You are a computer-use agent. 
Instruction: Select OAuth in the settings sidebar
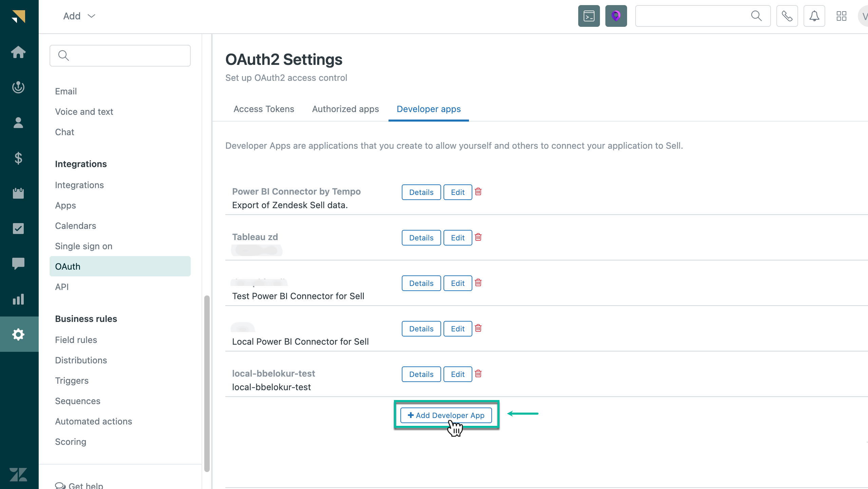68,266
